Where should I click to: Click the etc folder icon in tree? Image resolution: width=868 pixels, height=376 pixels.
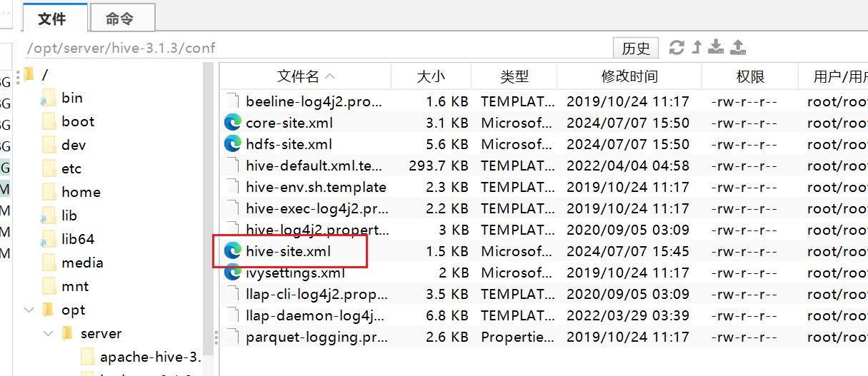(49, 169)
